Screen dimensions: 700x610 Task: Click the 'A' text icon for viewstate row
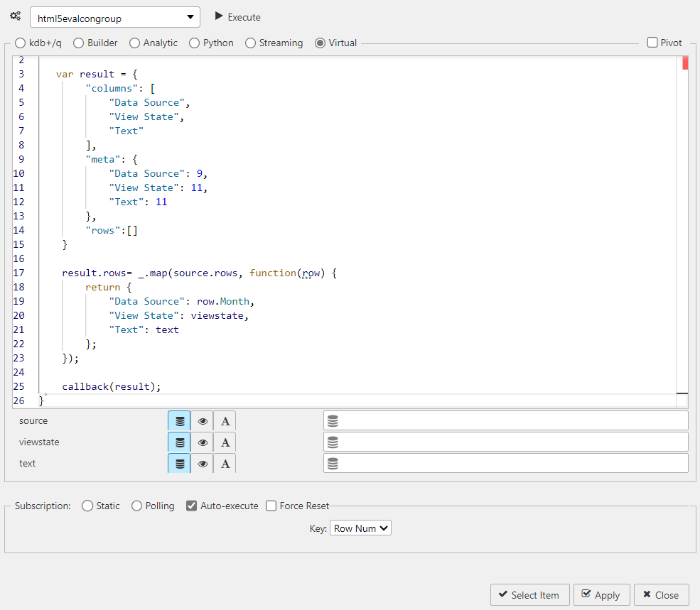tap(225, 442)
